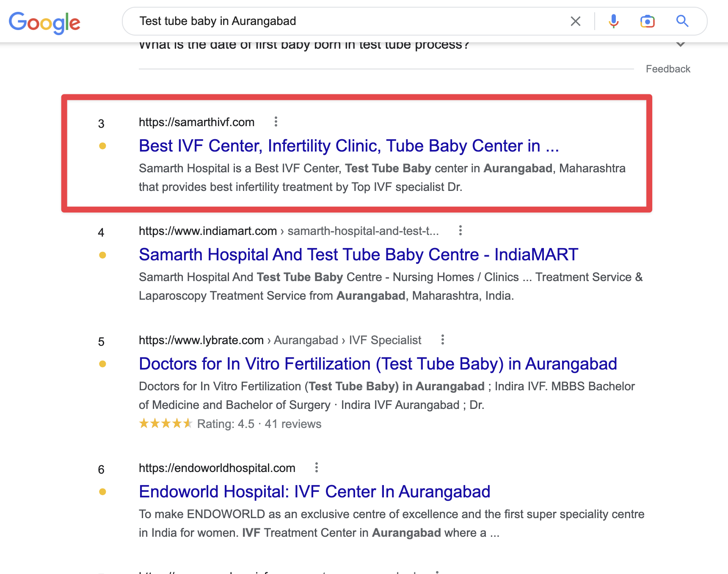Click the yellow dot beside result 3

102,146
